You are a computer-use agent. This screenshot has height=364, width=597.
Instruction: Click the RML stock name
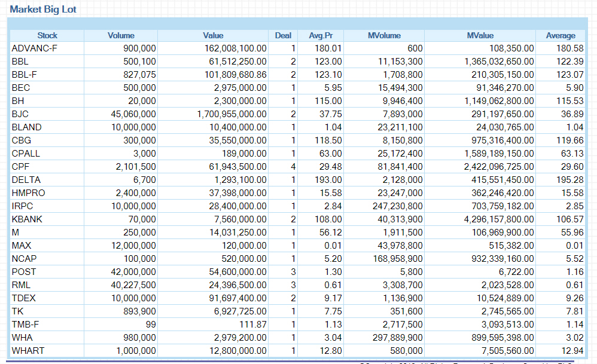(x=21, y=285)
